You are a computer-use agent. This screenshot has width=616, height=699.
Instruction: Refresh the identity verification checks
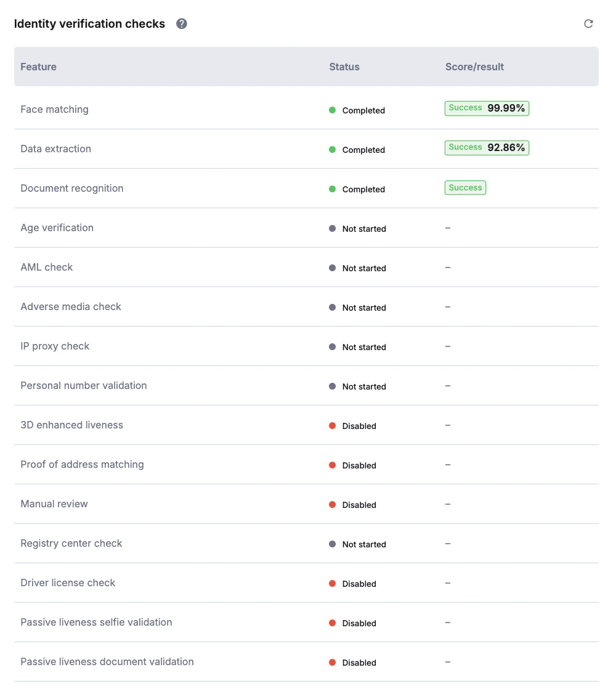pyautogui.click(x=588, y=24)
